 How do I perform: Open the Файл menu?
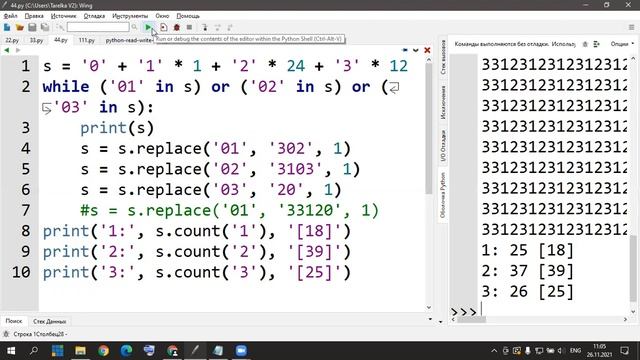coord(11,16)
